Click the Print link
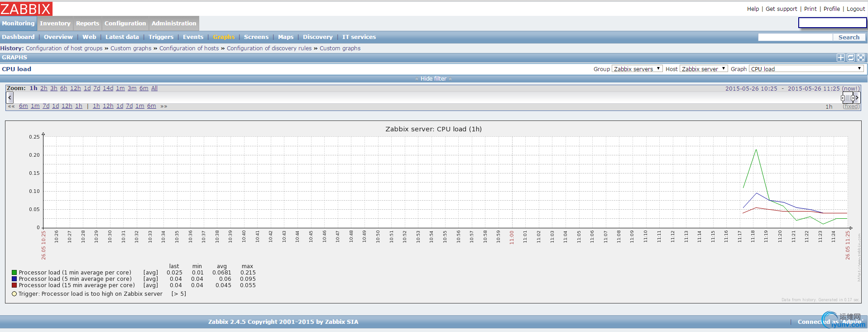 810,9
